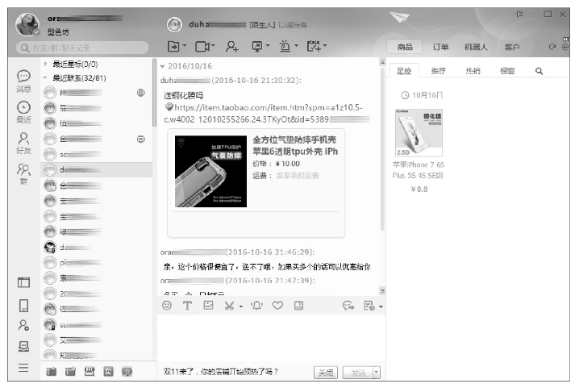This screenshot has height=392, width=579.
Task: Switch to the 客户 tab
Action: coord(512,47)
